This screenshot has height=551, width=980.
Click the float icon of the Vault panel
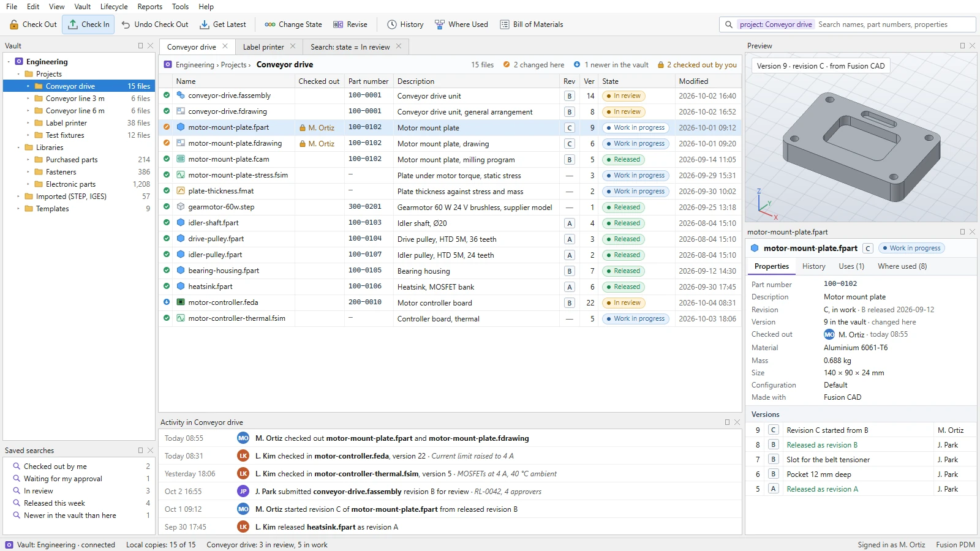pos(140,46)
